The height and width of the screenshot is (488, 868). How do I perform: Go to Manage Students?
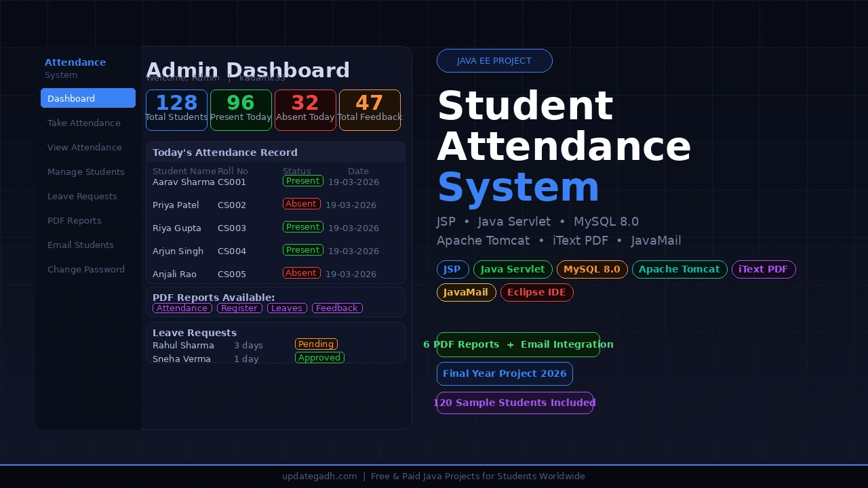[x=86, y=171]
